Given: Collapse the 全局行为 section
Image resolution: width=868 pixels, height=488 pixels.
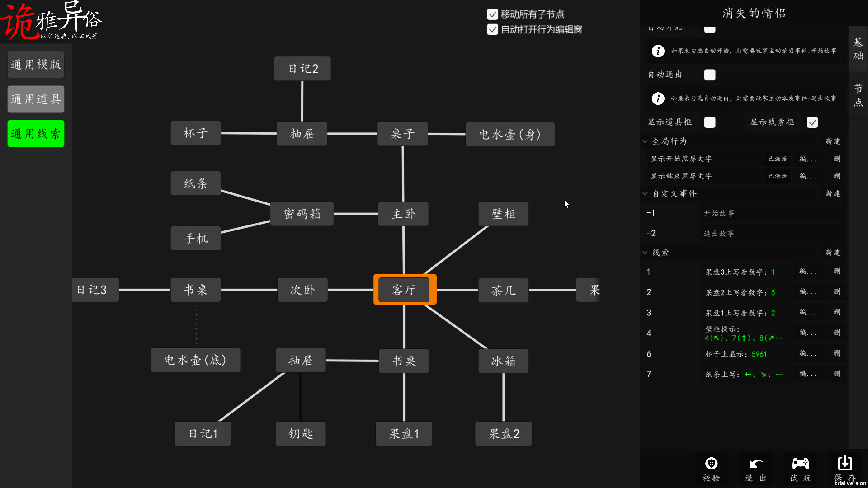Looking at the screenshot, I should [x=646, y=141].
